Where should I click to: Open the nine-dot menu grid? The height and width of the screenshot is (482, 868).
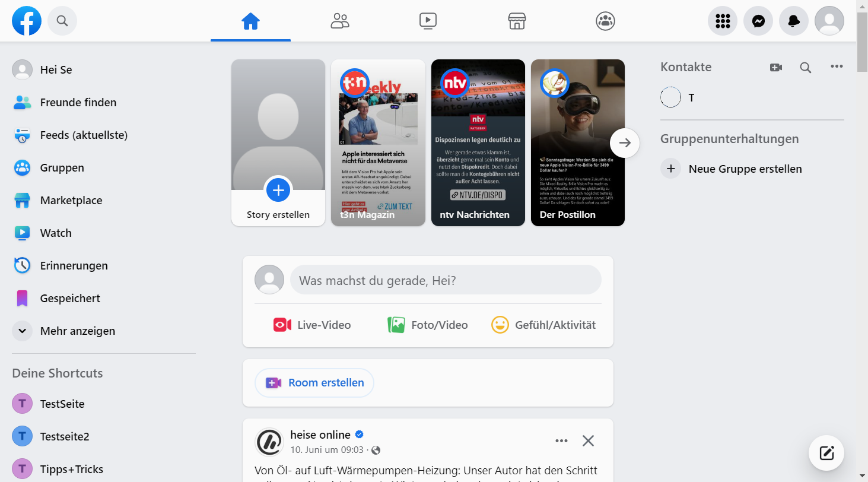coord(723,21)
